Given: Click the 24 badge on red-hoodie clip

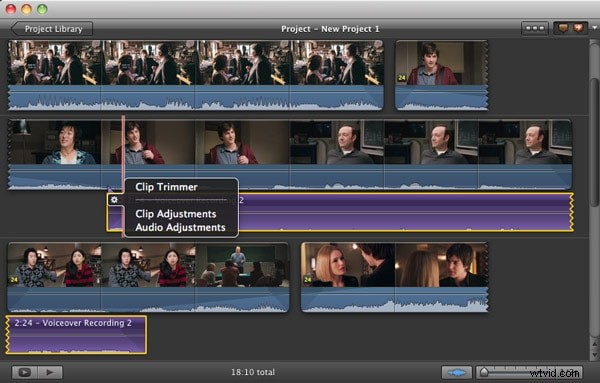Looking at the screenshot, I should tap(401, 78).
